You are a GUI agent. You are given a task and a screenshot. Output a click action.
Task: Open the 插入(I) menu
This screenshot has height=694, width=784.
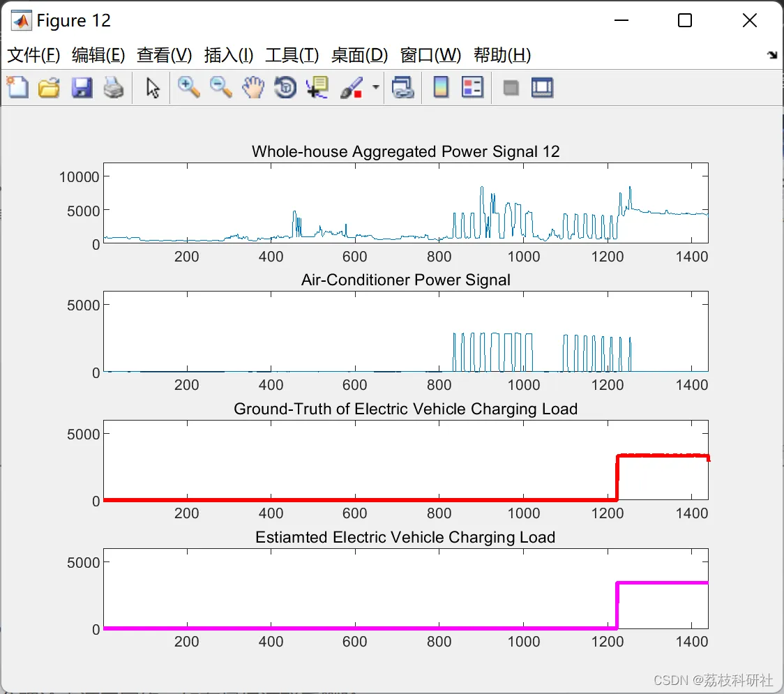(229, 55)
